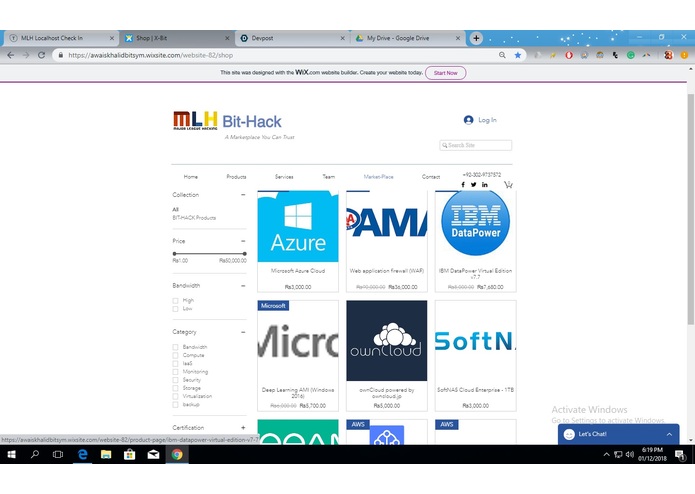Click the Wix Start Now button
This screenshot has height=494, width=695.
(445, 73)
